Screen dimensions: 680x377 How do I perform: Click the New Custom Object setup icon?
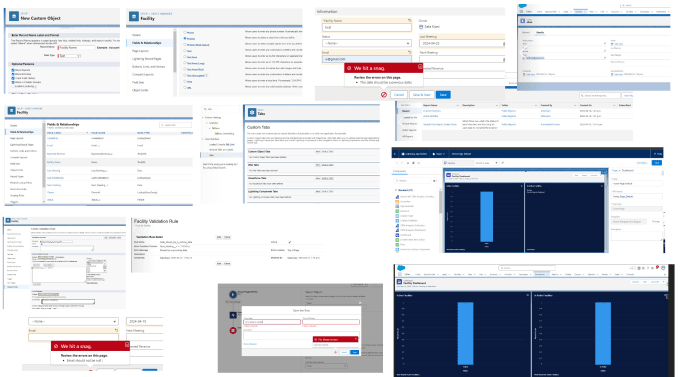(x=14, y=16)
